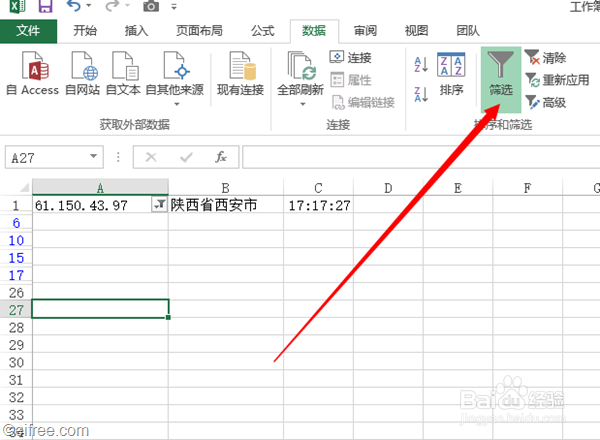The width and height of the screenshot is (600, 440).
Task: Select row header 26
Action: [16, 293]
